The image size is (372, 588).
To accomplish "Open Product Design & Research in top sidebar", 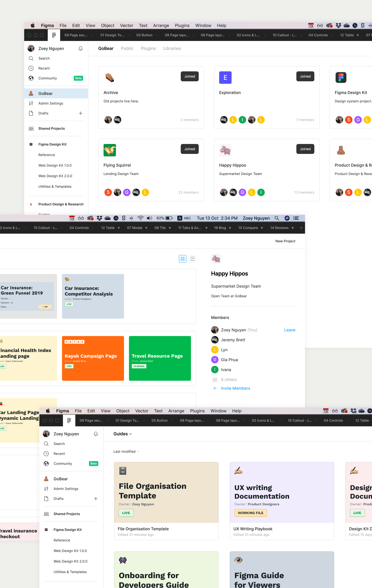I will pyautogui.click(x=61, y=204).
